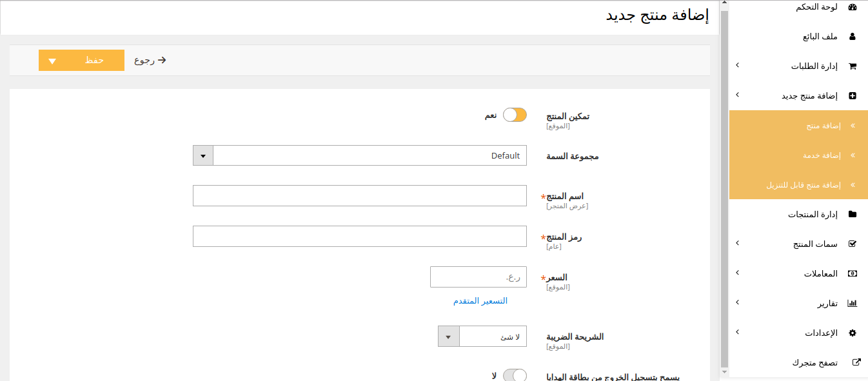Image resolution: width=868 pixels, height=381 pixels.
Task: Click the transactions money icon
Action: point(852,274)
